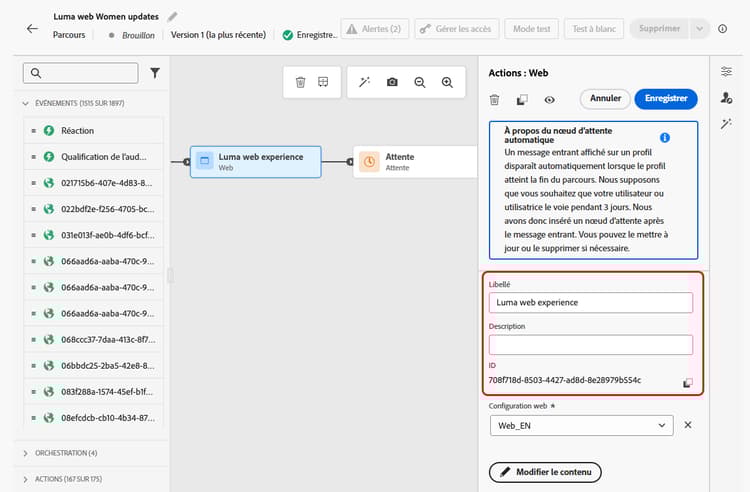Duplicate the Web action with copy icon
The height and width of the screenshot is (492, 750).
click(x=522, y=99)
